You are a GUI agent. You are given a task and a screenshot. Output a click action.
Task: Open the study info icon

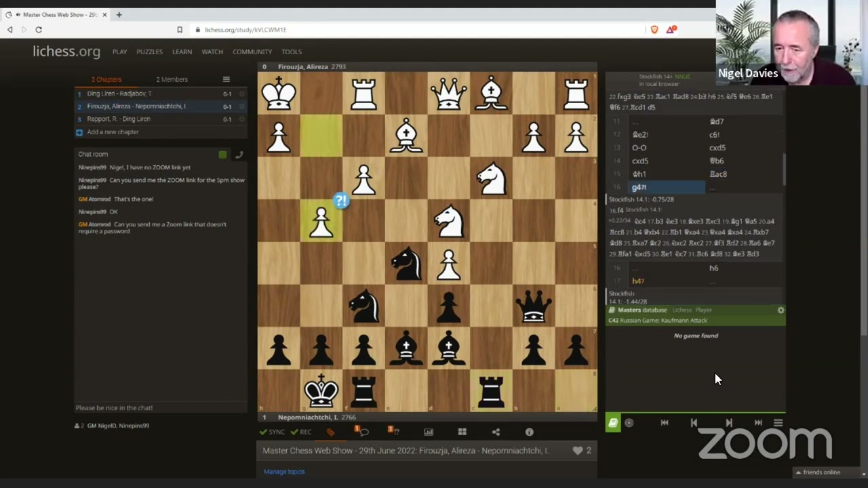tap(529, 432)
